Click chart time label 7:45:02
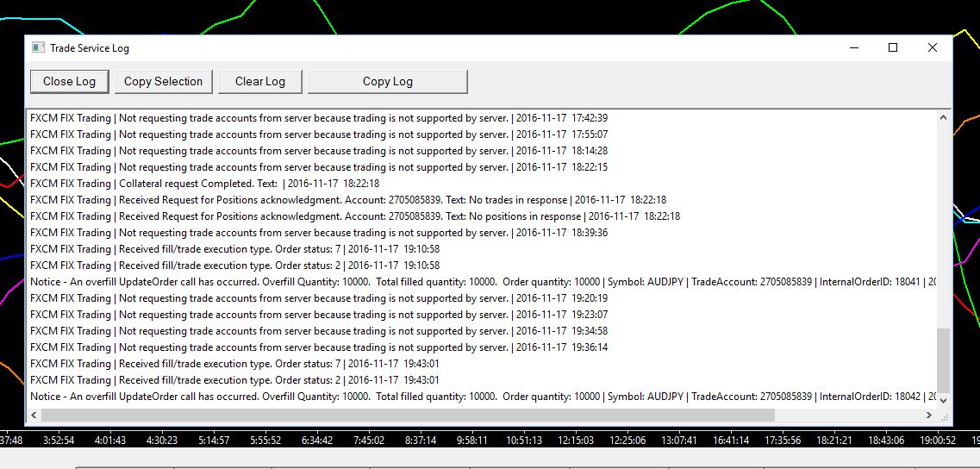 point(369,441)
